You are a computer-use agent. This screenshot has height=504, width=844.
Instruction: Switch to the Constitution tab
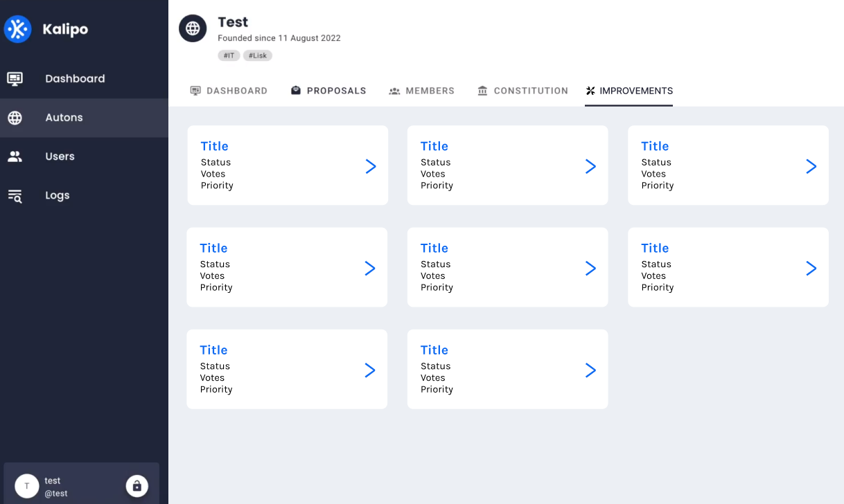pyautogui.click(x=522, y=90)
